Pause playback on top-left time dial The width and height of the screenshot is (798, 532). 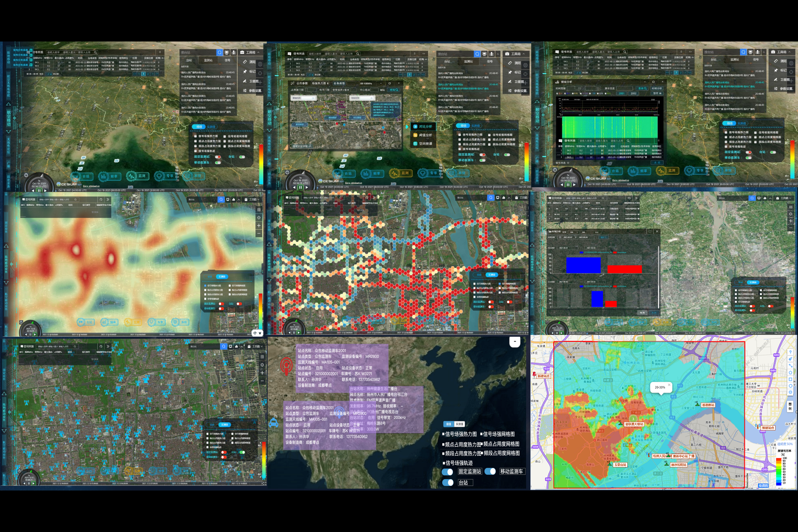pyautogui.click(x=39, y=190)
